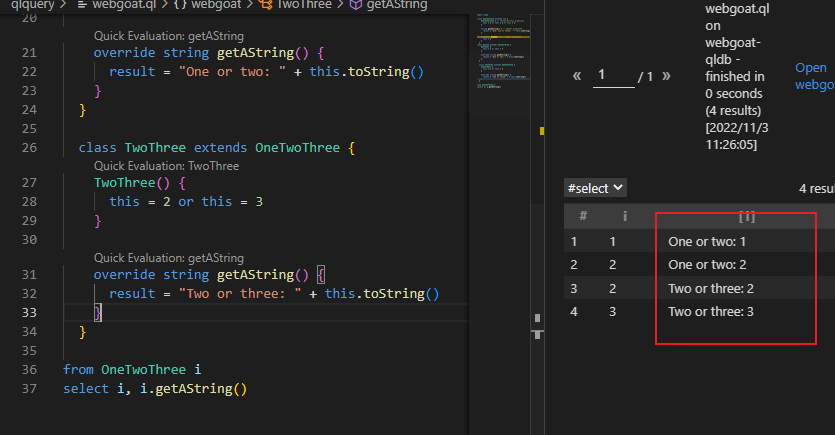Click line number 26 in gutter
This screenshot has width=835, height=435.
29,147
